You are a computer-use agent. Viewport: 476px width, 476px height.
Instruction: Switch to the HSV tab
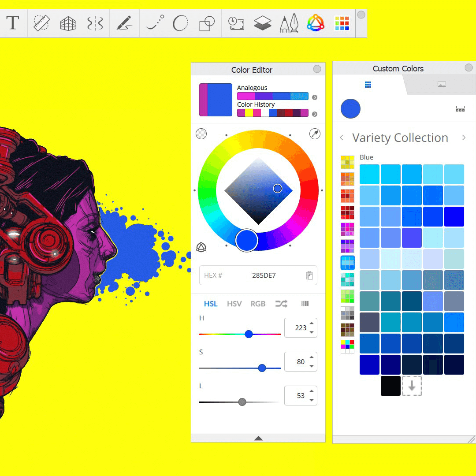point(234,304)
